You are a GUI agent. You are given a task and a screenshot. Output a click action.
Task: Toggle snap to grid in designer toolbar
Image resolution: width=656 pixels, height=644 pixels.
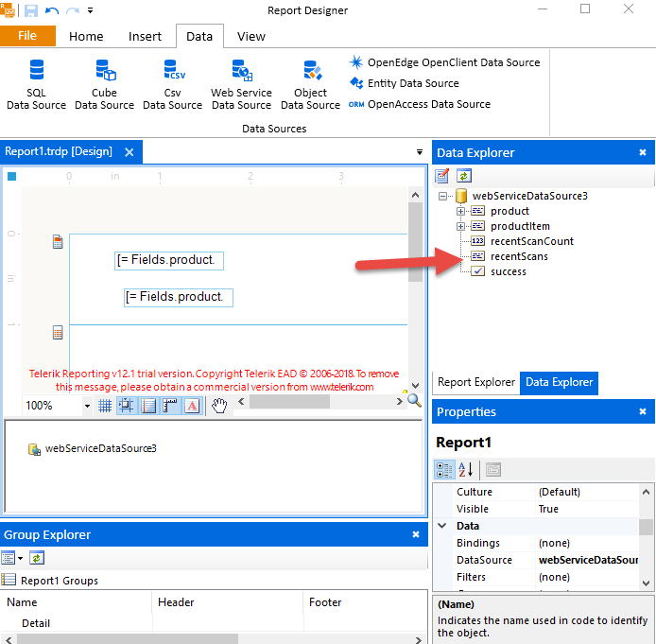point(126,406)
